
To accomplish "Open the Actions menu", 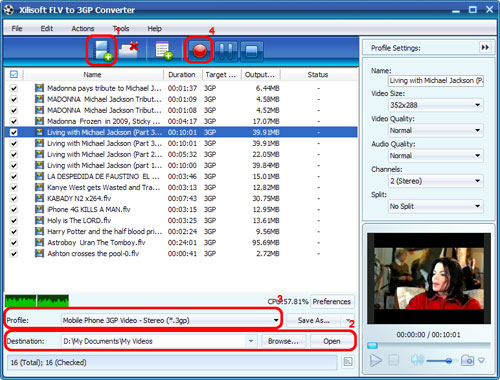I will coord(83,28).
